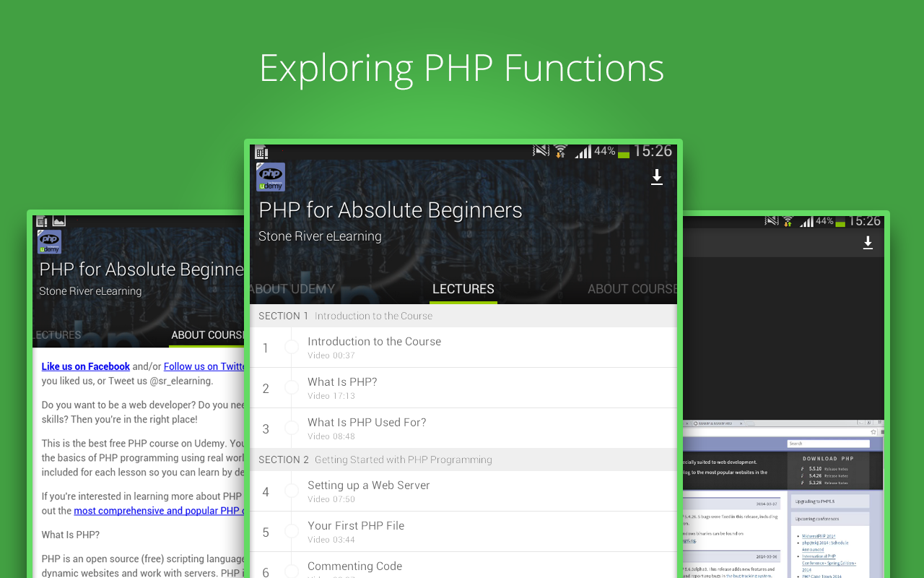Click the Search field on the PHP website
The height and width of the screenshot is (578, 924).
[829, 444]
